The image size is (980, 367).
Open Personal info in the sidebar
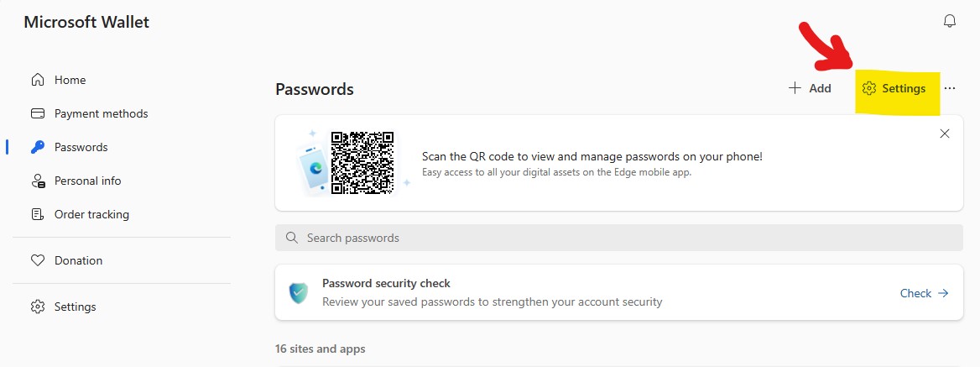pyautogui.click(x=76, y=181)
